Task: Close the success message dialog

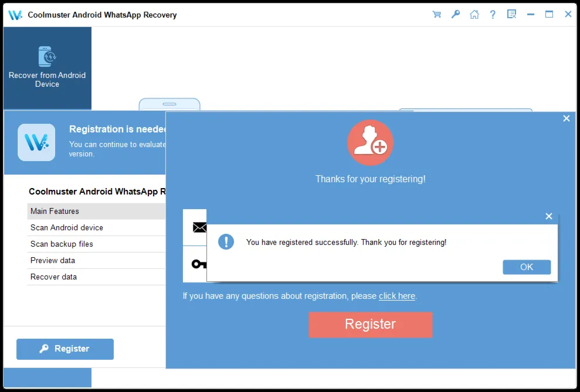Action: [x=549, y=216]
